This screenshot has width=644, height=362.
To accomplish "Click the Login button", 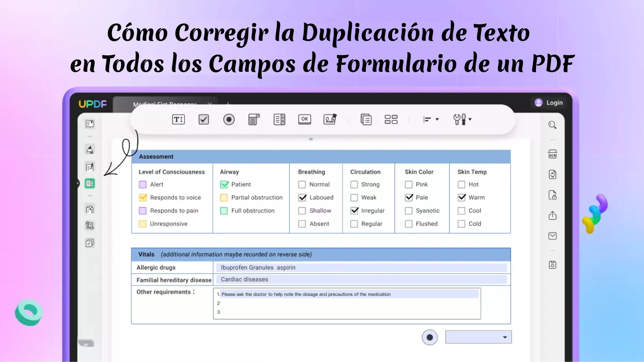I will [x=548, y=103].
